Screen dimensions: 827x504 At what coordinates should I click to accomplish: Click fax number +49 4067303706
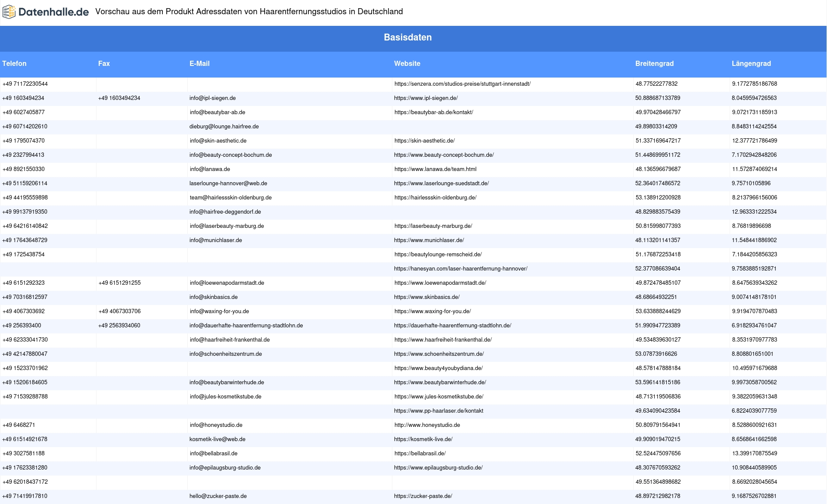click(119, 311)
